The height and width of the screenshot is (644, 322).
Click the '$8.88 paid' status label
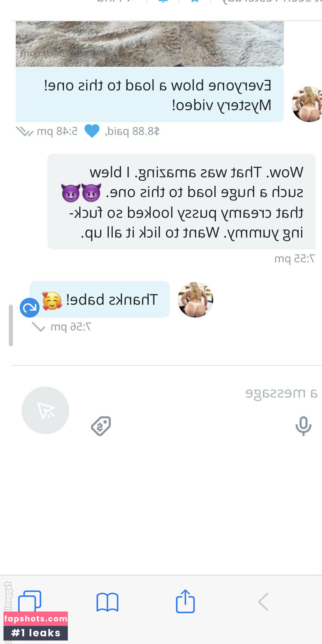(132, 131)
